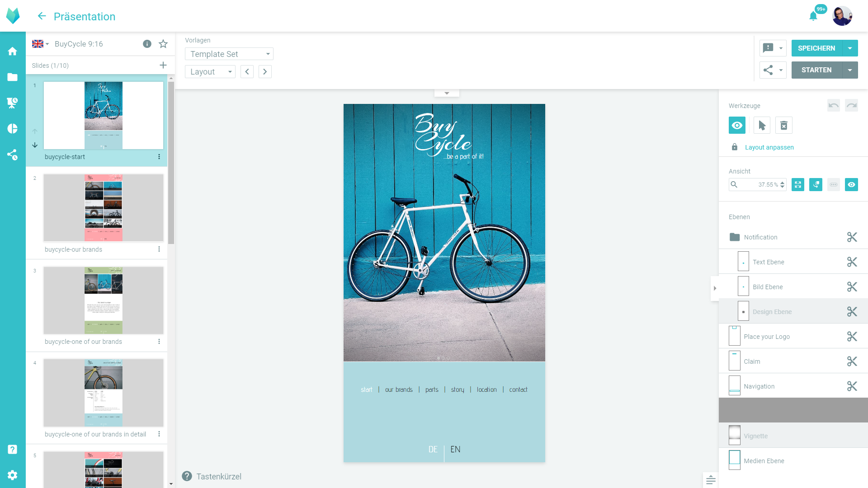
Task: Open options menu for buycycle-our brands slide
Action: pos(159,249)
